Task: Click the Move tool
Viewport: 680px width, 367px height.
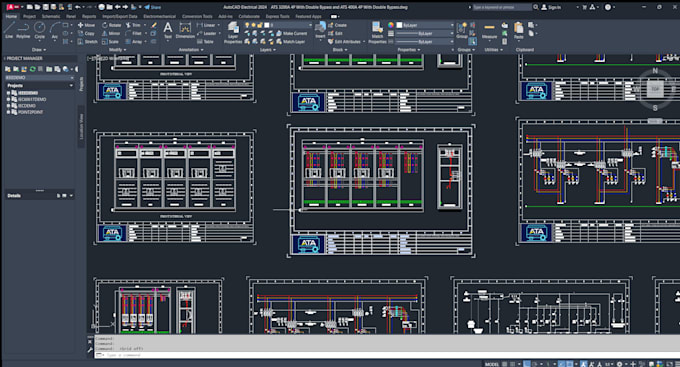Action: click(x=86, y=25)
